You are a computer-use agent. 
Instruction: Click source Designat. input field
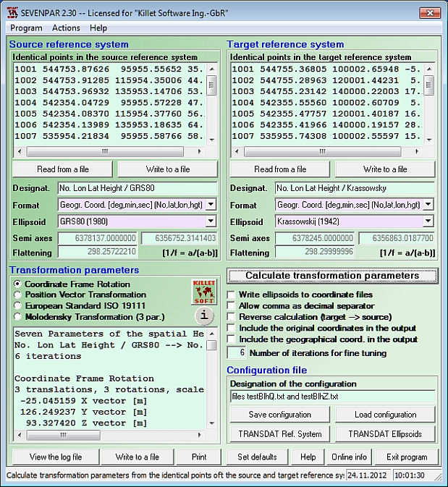coord(138,188)
